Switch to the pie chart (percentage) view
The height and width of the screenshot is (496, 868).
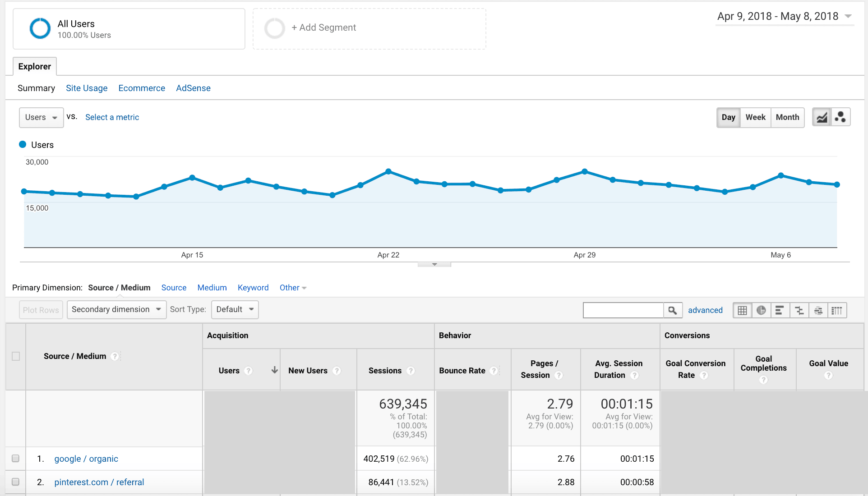point(761,310)
